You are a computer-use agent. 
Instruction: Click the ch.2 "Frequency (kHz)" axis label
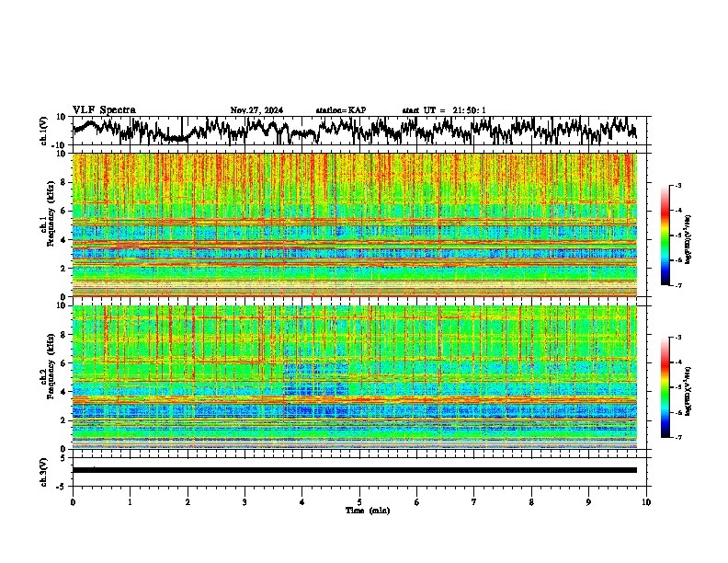51,366
